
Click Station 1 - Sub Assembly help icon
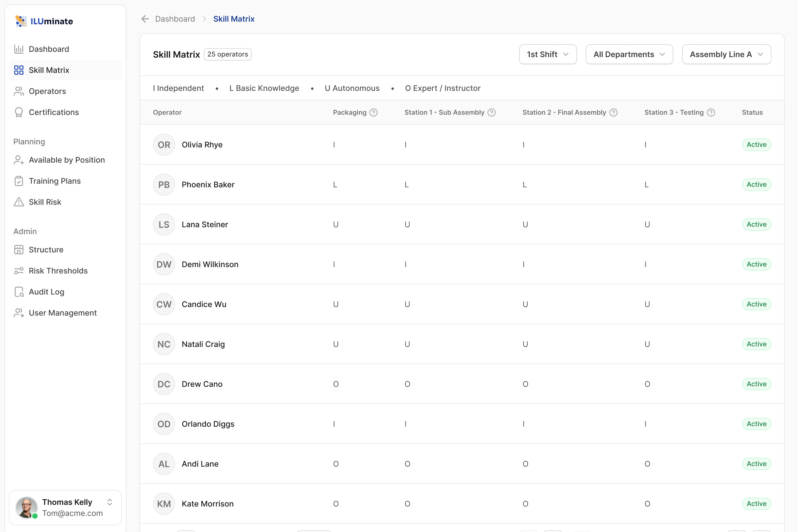pyautogui.click(x=492, y=113)
